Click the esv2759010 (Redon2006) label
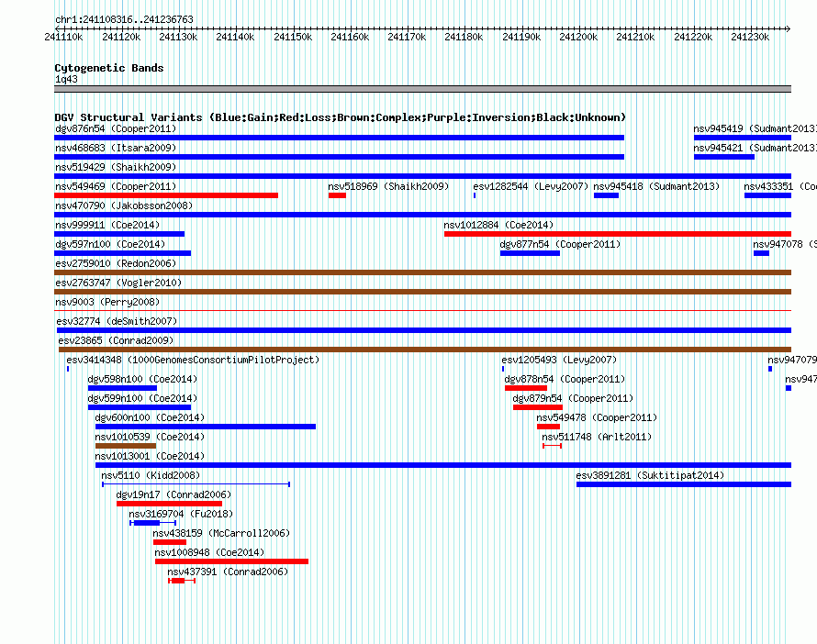The height and width of the screenshot is (644, 817). click(116, 263)
